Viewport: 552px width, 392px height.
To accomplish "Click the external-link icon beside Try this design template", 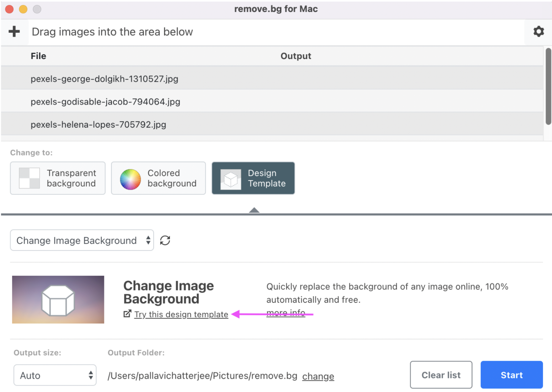I will point(127,313).
